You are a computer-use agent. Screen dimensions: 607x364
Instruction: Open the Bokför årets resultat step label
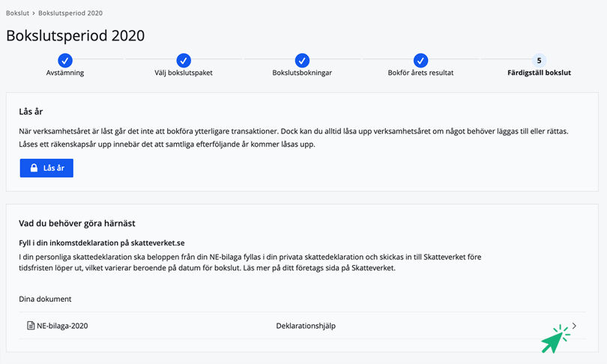pyautogui.click(x=420, y=73)
